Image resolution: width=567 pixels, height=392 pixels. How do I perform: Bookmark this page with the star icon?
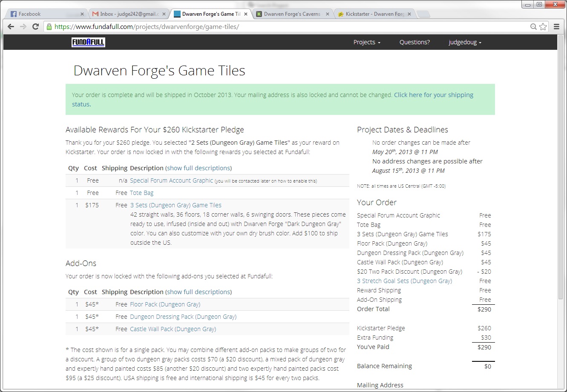543,26
